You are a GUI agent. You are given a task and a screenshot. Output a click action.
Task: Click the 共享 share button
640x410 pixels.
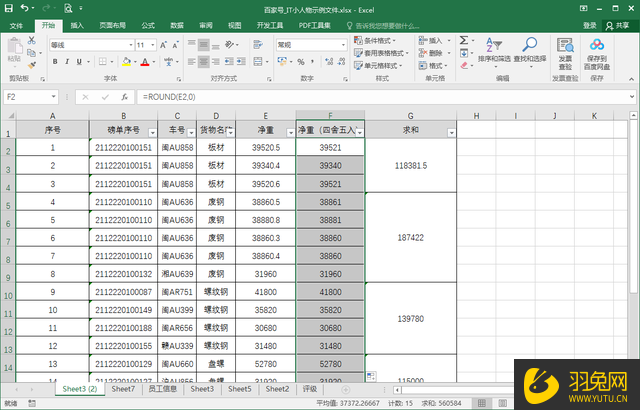tap(618, 26)
